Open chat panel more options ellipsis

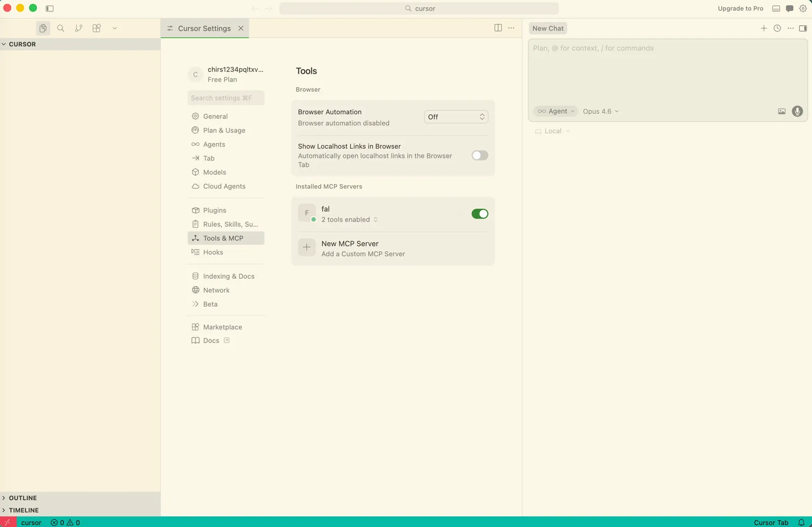[x=791, y=28]
